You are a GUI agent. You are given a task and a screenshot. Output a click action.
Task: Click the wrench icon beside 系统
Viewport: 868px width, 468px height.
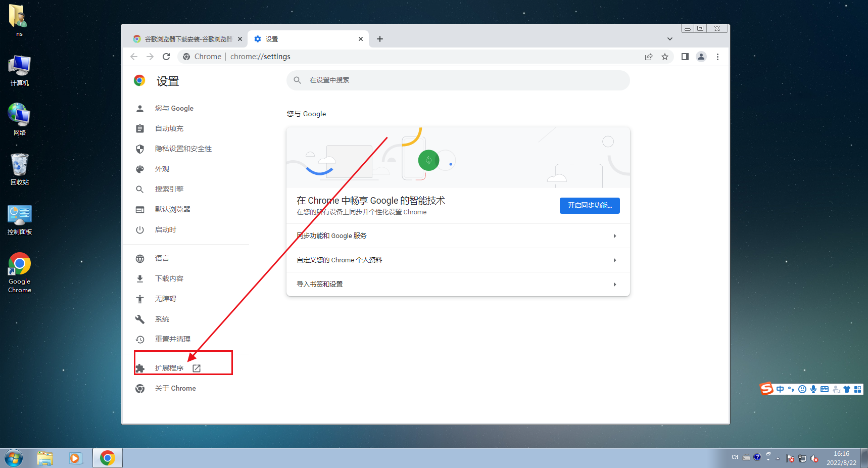pyautogui.click(x=140, y=319)
